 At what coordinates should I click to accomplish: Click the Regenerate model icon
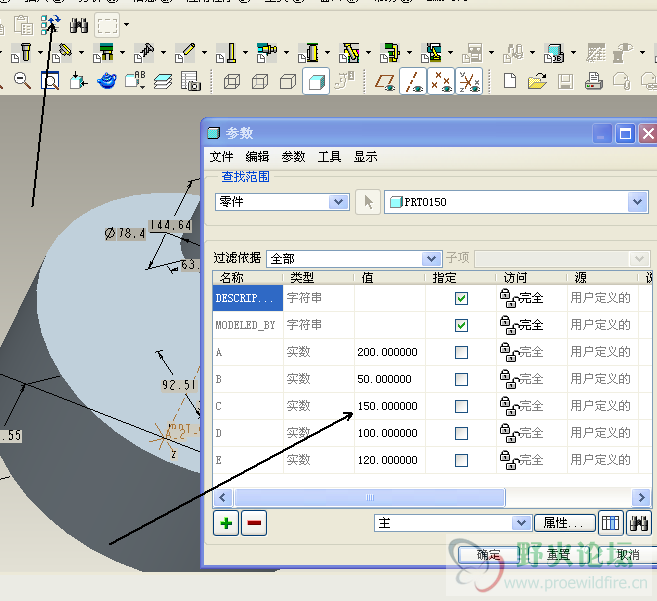[x=50, y=25]
